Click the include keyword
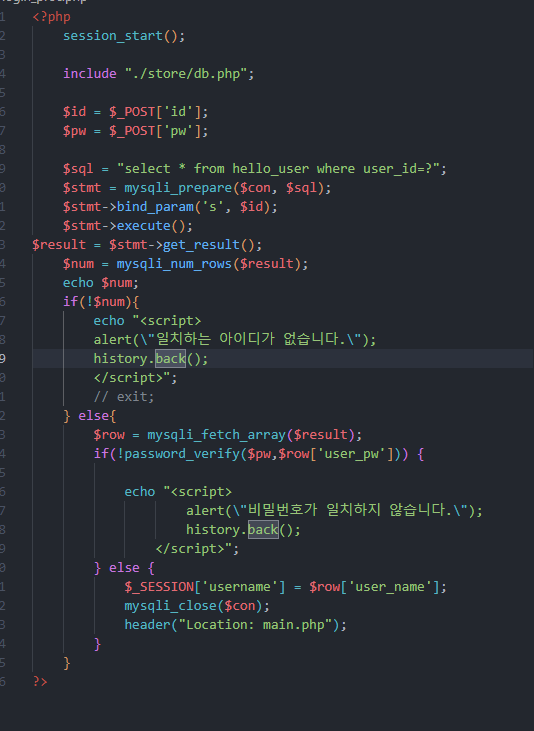Screen dimensions: 534x731 pos(90,74)
